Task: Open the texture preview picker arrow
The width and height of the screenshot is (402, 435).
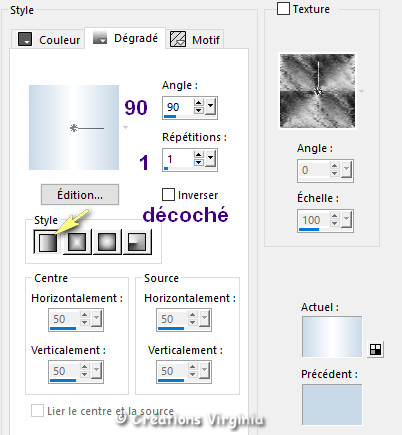Action: [362, 91]
